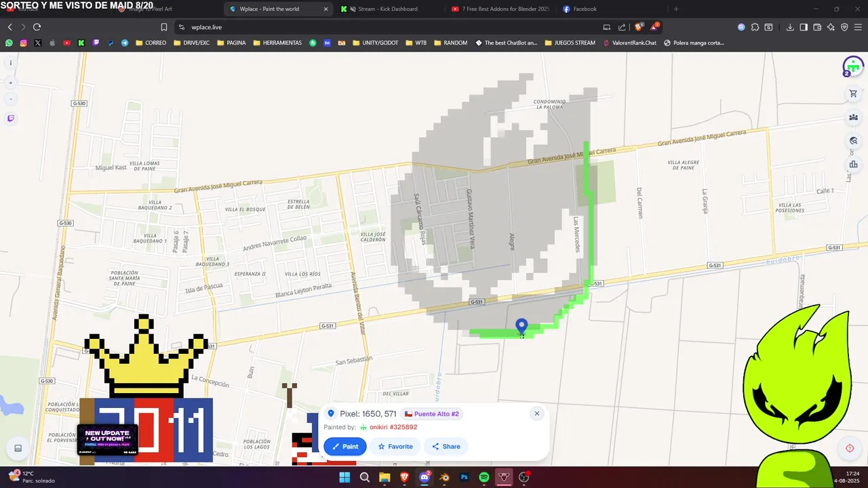Open the CORREO bookmarks folder
868x488 pixels.
click(x=151, y=43)
